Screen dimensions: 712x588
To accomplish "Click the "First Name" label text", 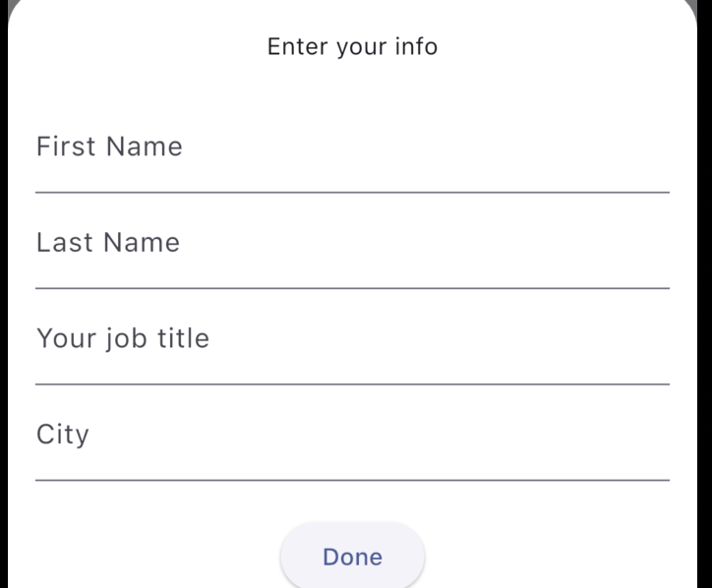I will pyautogui.click(x=109, y=147).
